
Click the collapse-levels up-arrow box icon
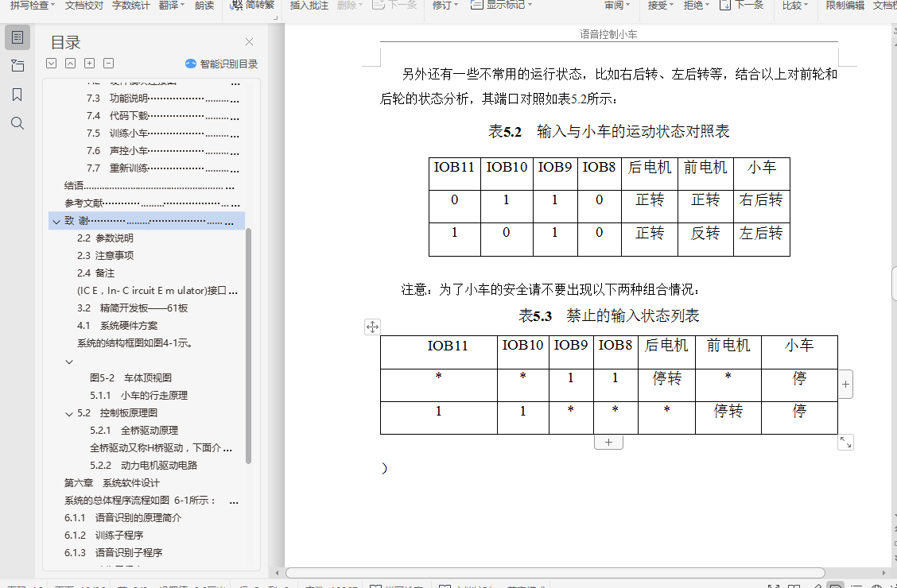pos(70,64)
